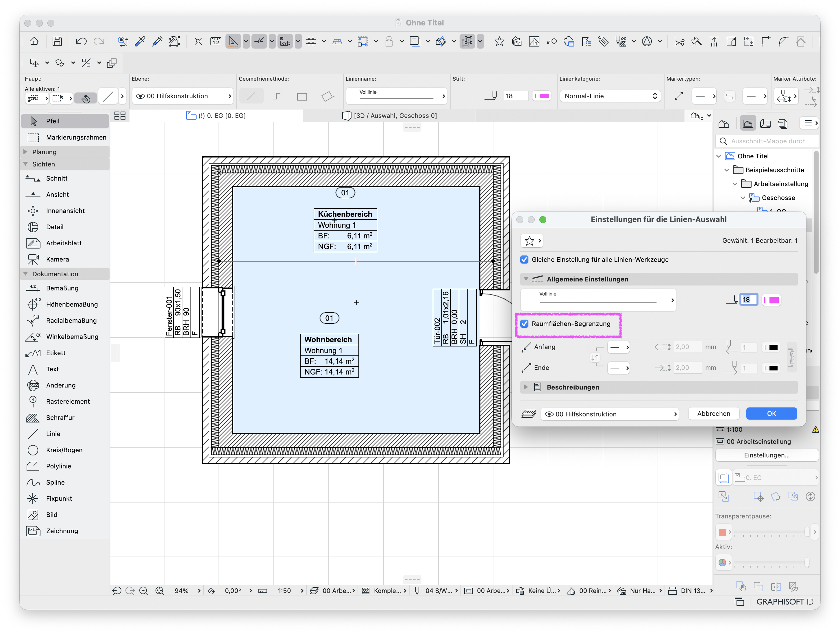Click the Abbrechen button
840x634 pixels.
[714, 414]
